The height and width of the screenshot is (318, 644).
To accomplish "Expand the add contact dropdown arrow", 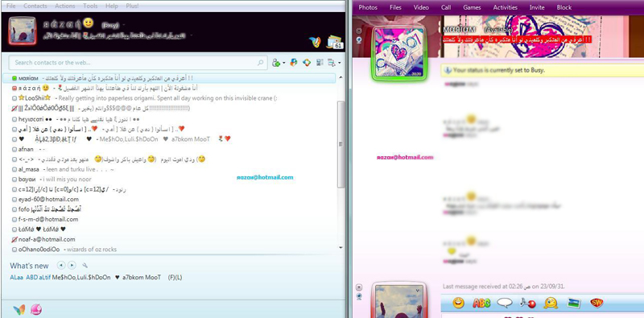I will (x=284, y=64).
